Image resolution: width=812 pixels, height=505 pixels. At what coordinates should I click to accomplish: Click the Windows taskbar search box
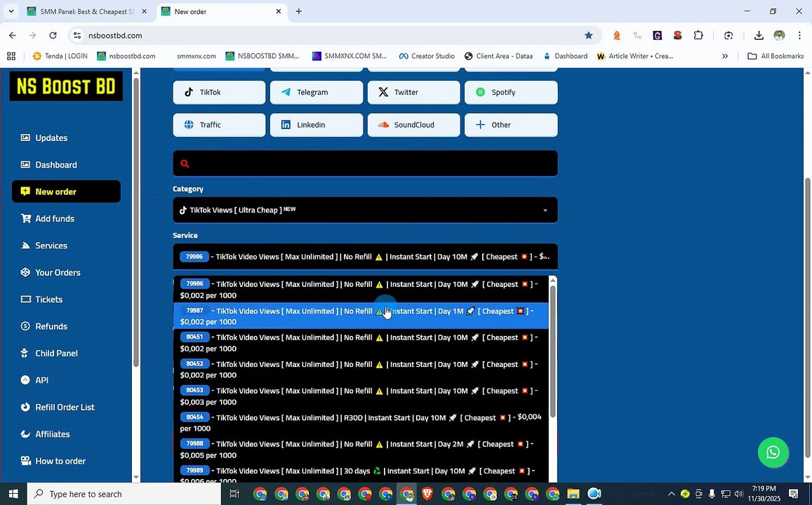coord(124,494)
